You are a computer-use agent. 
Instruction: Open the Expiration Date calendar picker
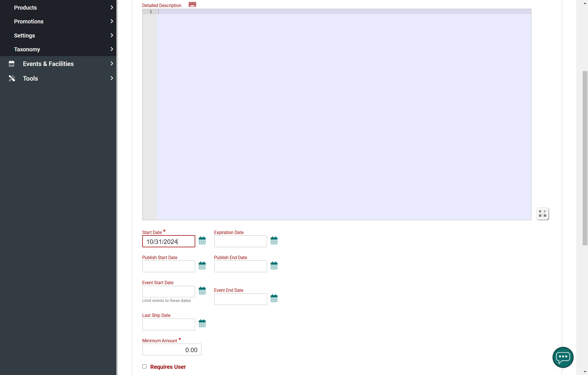274,241
